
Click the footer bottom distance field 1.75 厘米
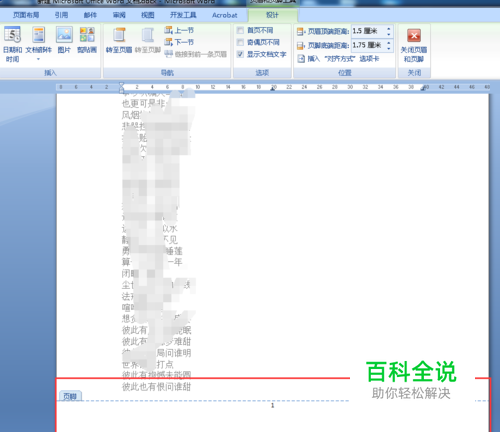(x=368, y=45)
